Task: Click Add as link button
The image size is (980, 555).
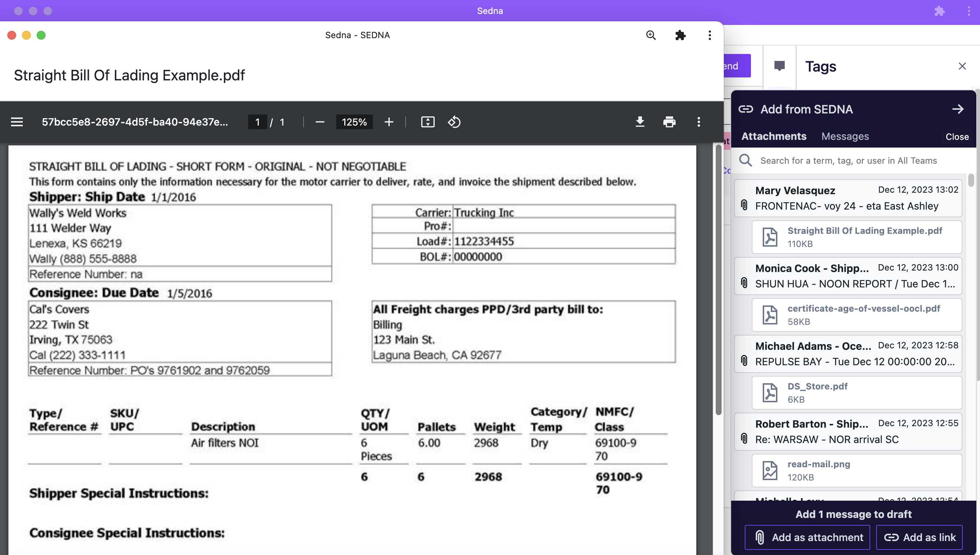Action: pos(919,537)
